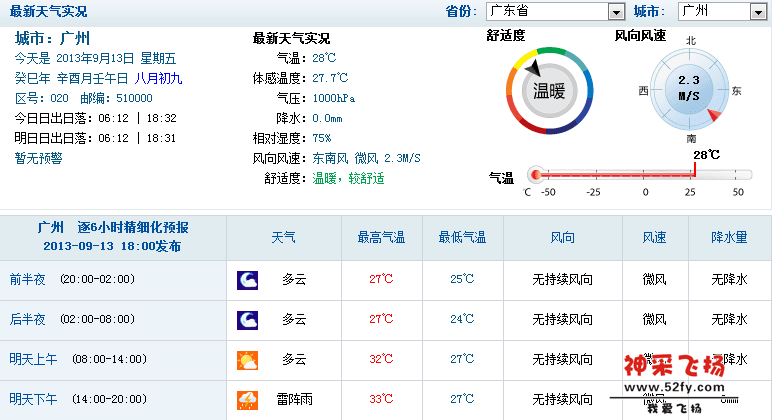This screenshot has height=420, width=776.
Task: Click the 体感温度 value 27.7℃
Action: [x=330, y=78]
